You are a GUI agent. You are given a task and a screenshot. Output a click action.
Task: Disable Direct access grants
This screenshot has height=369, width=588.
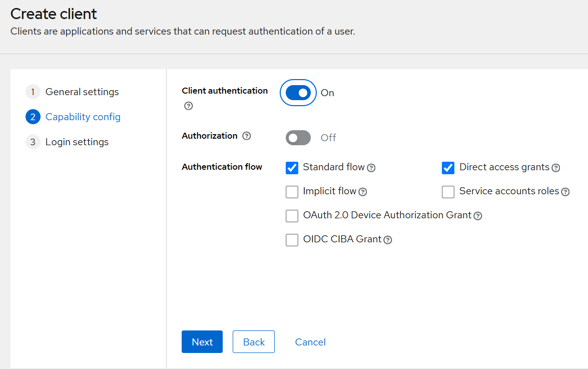coord(448,168)
